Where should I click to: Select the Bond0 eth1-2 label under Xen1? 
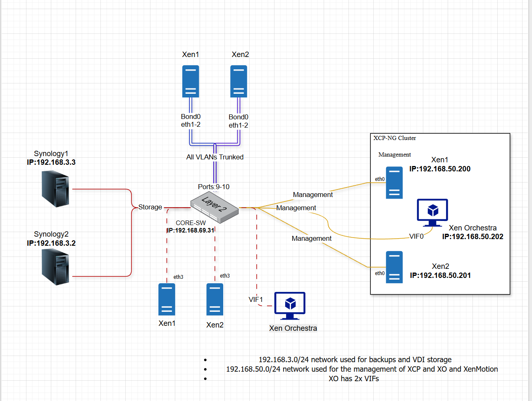[x=191, y=121]
